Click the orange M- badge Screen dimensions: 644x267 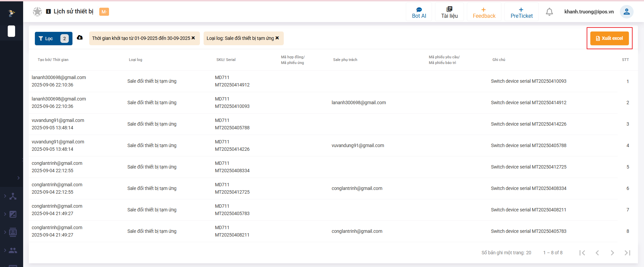click(104, 12)
